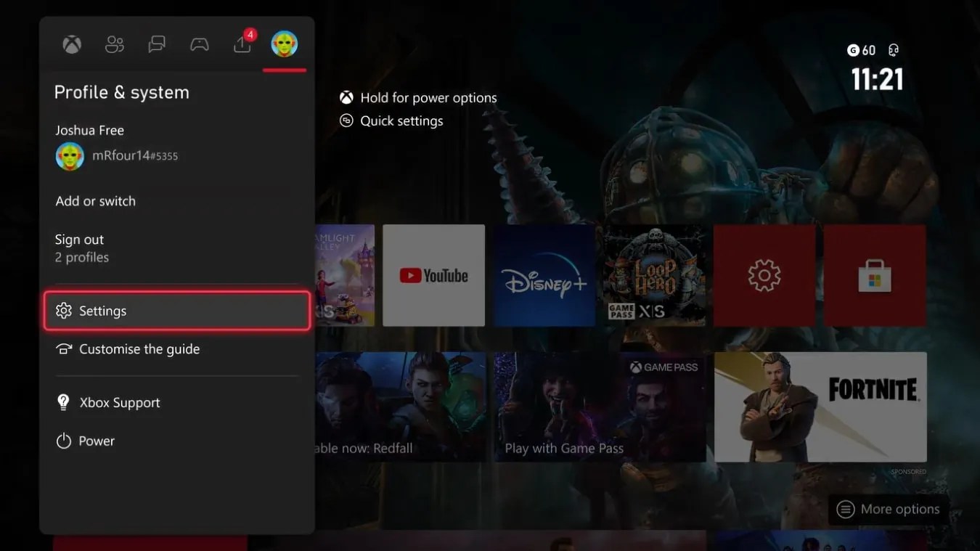Open the Microsoft Store tile
Image resolution: width=980 pixels, height=551 pixels.
(874, 275)
